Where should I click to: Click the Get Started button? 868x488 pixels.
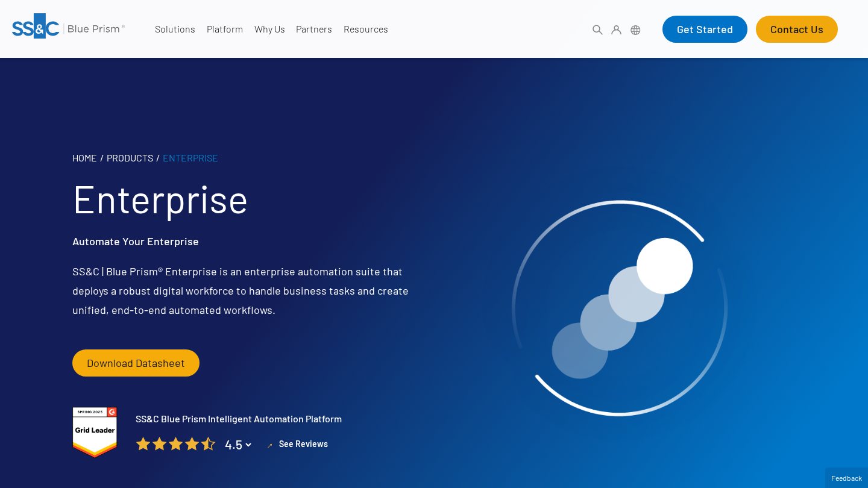pyautogui.click(x=705, y=30)
